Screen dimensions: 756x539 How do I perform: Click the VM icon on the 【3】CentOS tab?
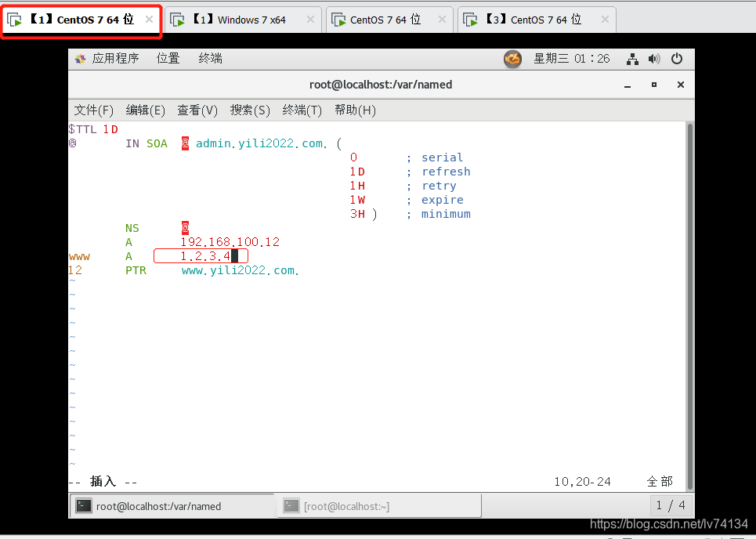coord(470,20)
